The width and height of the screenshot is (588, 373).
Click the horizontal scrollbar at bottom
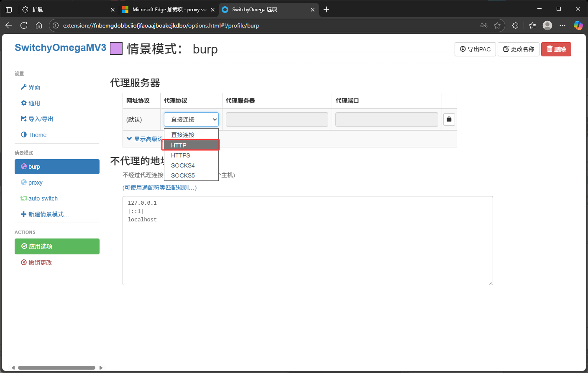click(x=56, y=368)
